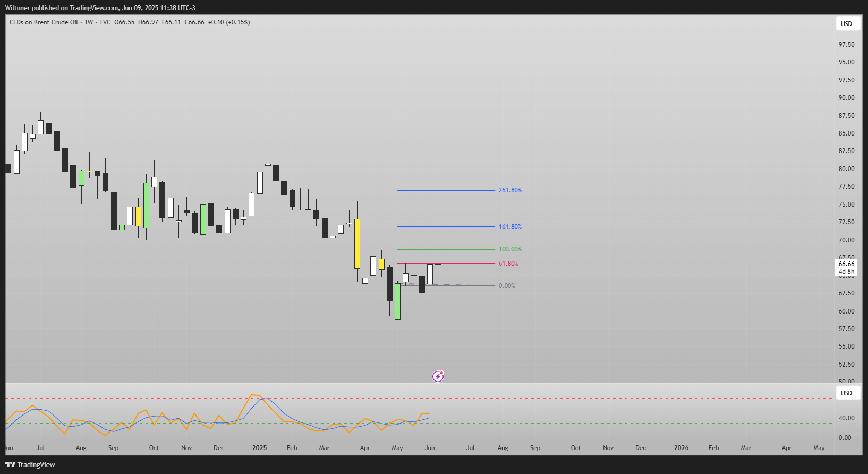Click the 0.00 indicator scale label

point(845,438)
